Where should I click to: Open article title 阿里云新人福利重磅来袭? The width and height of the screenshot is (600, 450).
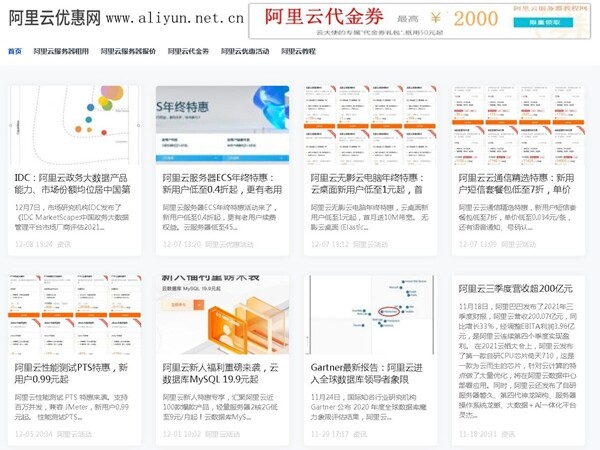pos(220,373)
